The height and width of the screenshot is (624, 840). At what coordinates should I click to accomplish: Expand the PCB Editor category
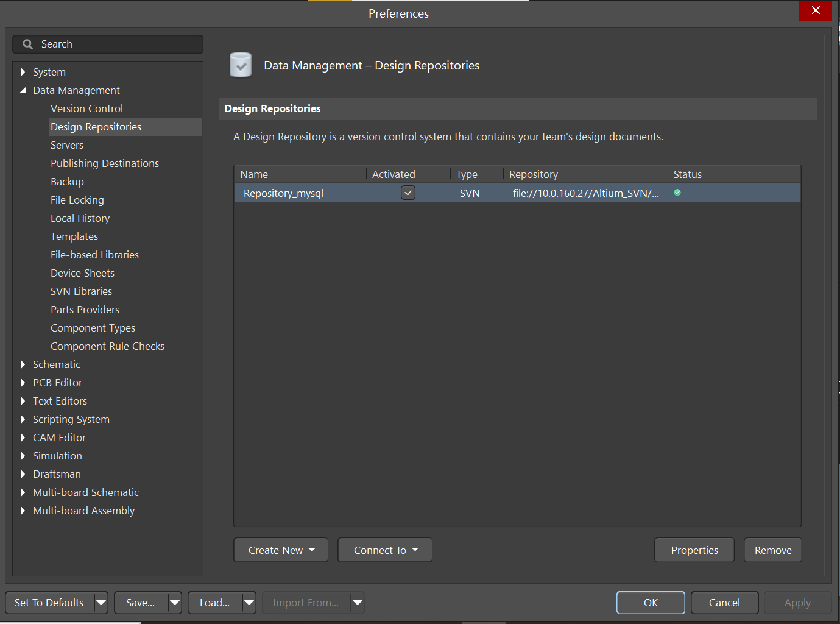[x=23, y=383]
